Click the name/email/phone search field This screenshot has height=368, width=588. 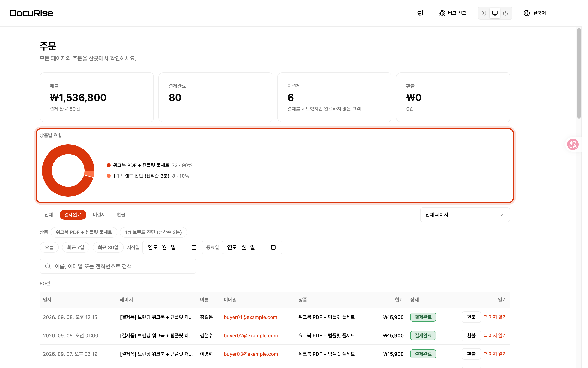[x=118, y=266]
